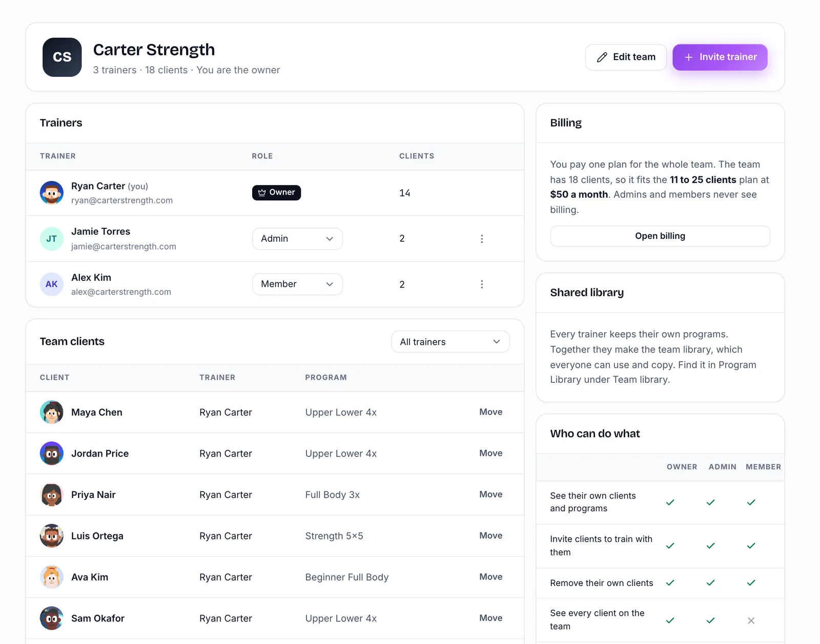This screenshot has width=820, height=644.
Task: Move Maya Chen to another trainer
Action: [x=491, y=412]
